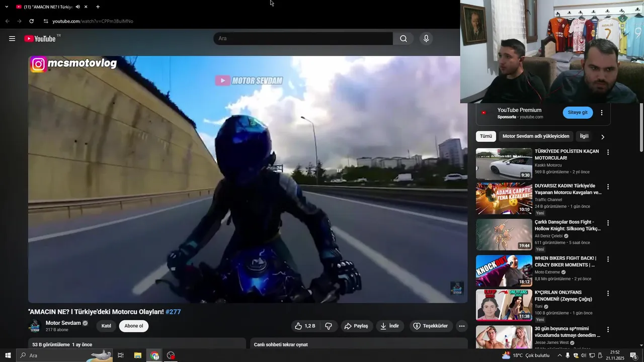Click Siteye git on YouTube Premium ad
The height and width of the screenshot is (362, 644).
click(578, 113)
